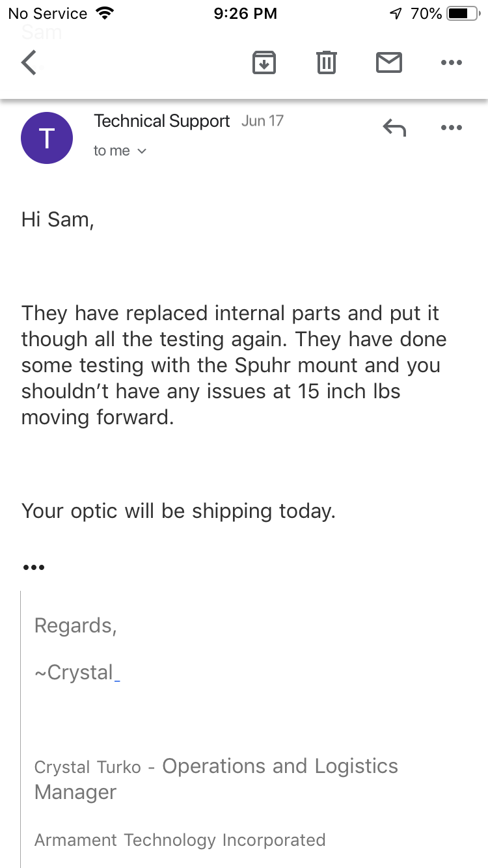Show trimmed content via three dots below body
This screenshot has width=488, height=868.
(34, 567)
